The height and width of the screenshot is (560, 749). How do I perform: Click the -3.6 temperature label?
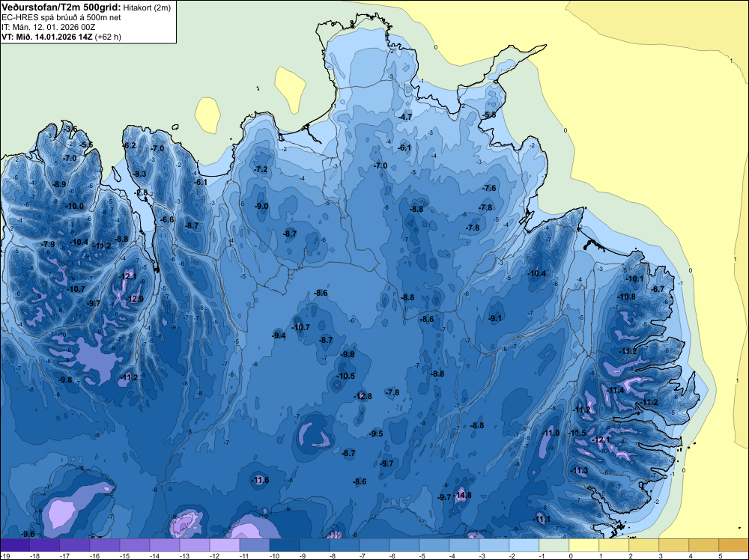coord(70,129)
